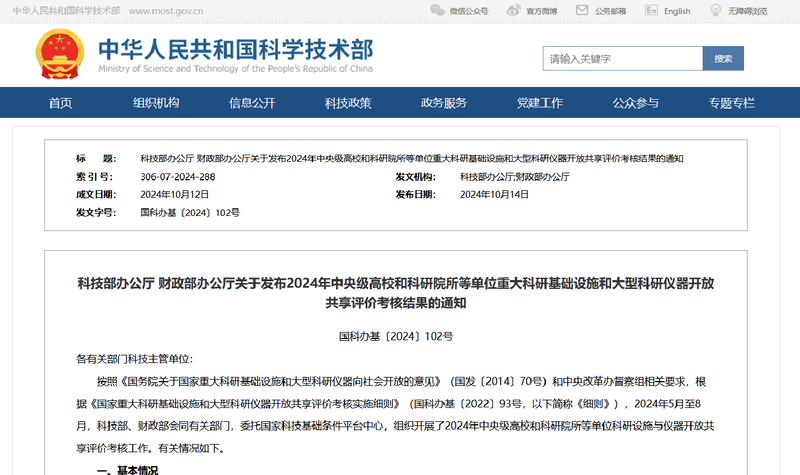
Task: Select the 公众参与 navigation item
Action: (636, 103)
